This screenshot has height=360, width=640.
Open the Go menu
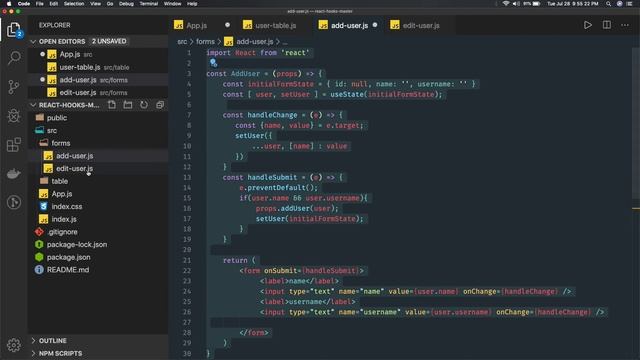tap(110, 4)
